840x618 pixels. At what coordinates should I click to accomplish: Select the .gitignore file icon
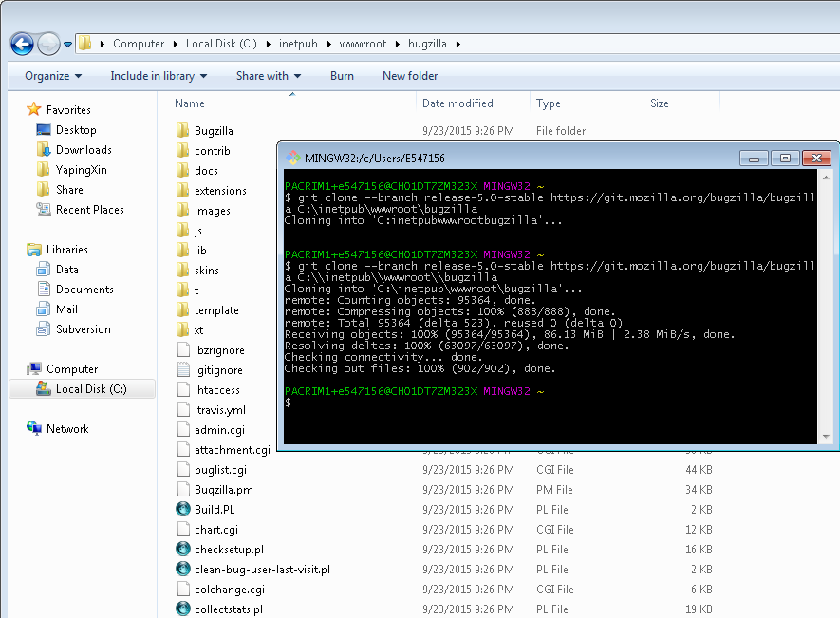click(x=183, y=369)
